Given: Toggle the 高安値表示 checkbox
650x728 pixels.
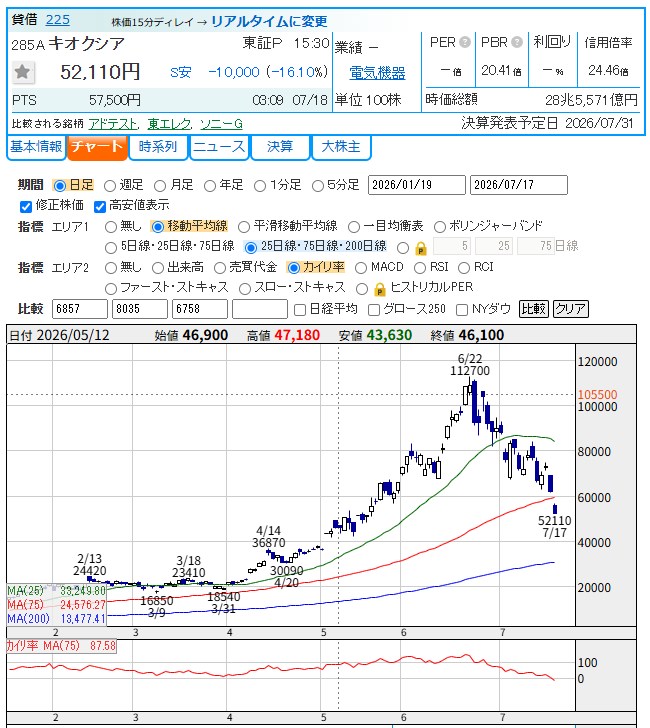Looking at the screenshot, I should click(x=99, y=206).
